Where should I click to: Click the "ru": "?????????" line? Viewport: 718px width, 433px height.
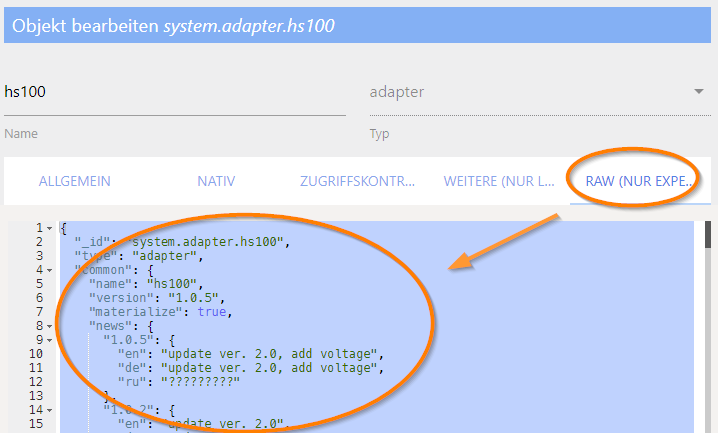179,382
